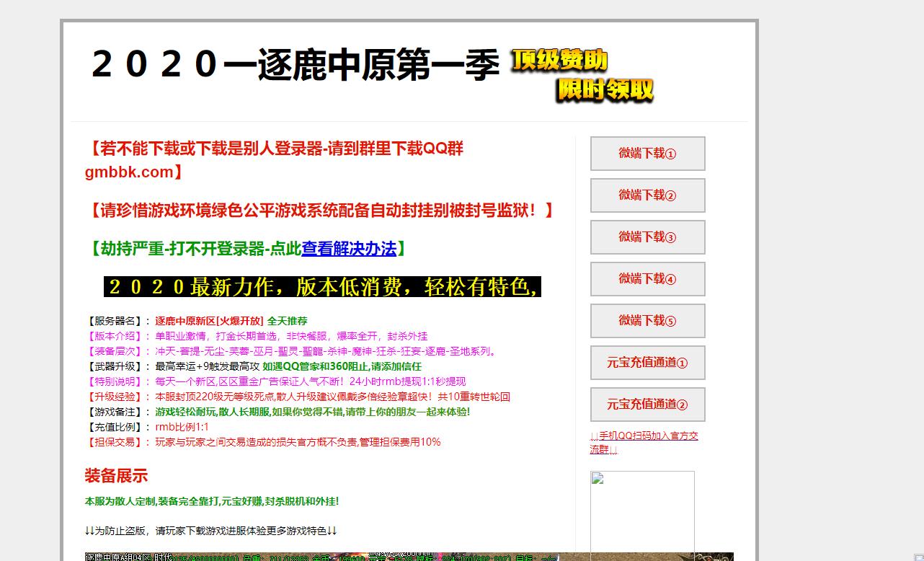Choose the 微端下载⑤ download button

pyautogui.click(x=647, y=321)
